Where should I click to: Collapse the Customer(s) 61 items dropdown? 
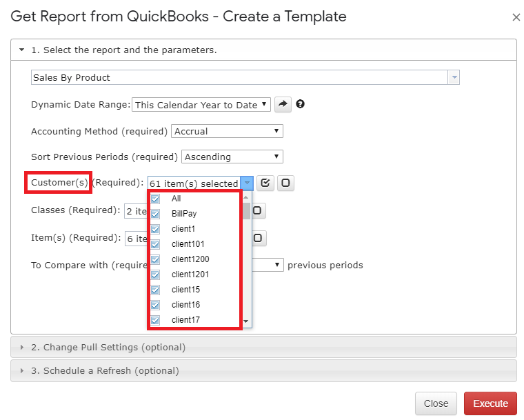click(x=247, y=183)
